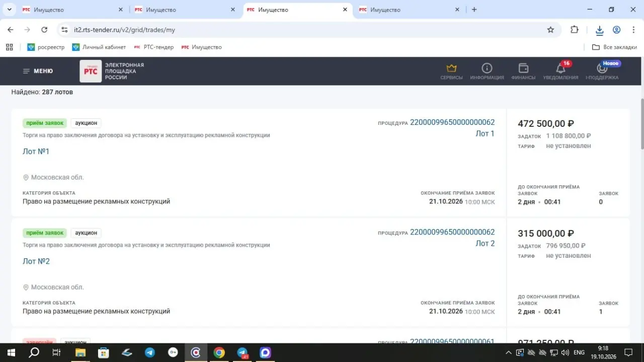Click the аукцион tag on Лот №1
644x362 pixels.
pyautogui.click(x=86, y=123)
